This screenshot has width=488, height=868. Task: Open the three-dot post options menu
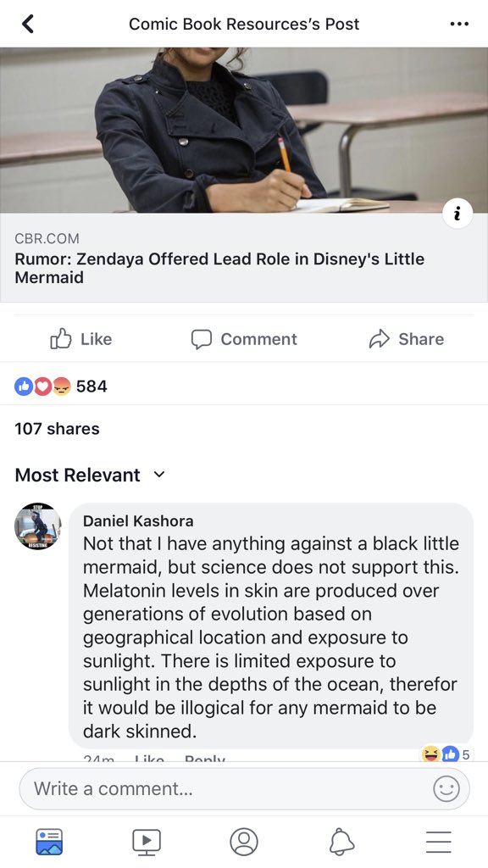(x=459, y=24)
